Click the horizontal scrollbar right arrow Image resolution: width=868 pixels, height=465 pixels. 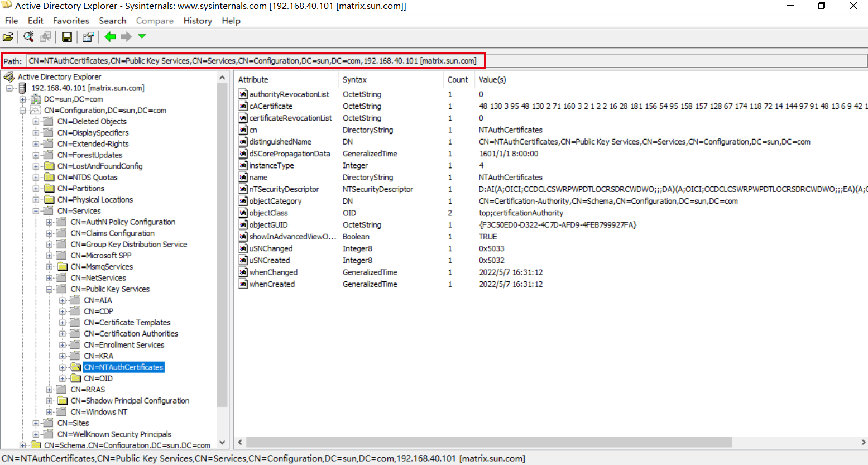(863, 442)
